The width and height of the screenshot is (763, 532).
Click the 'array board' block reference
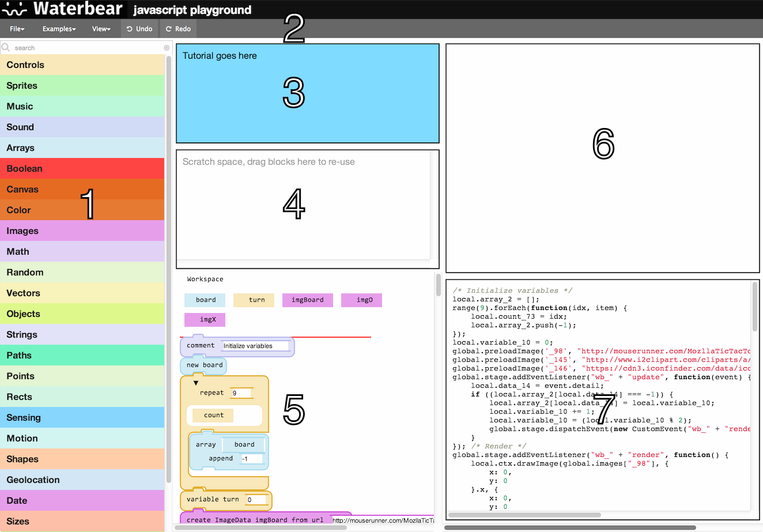244,444
